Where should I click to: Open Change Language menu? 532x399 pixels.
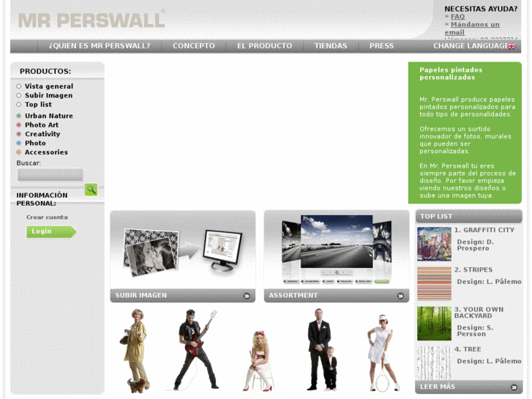pos(471,46)
